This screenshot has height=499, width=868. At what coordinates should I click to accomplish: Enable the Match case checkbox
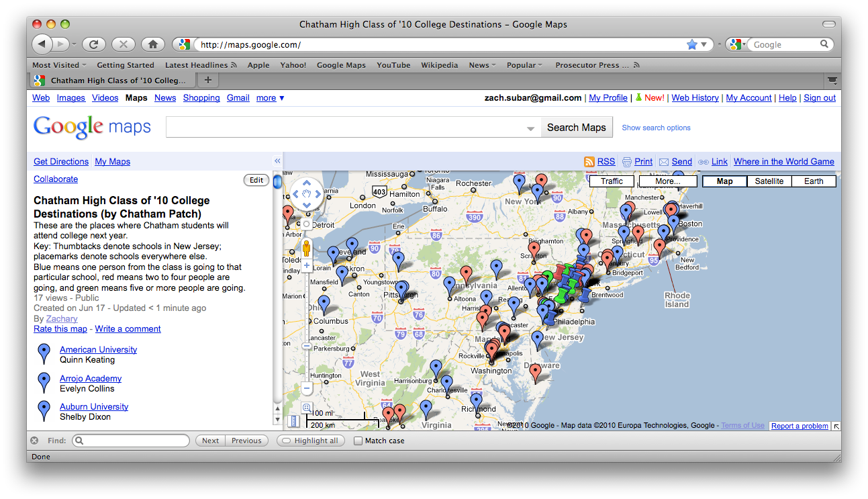(358, 441)
